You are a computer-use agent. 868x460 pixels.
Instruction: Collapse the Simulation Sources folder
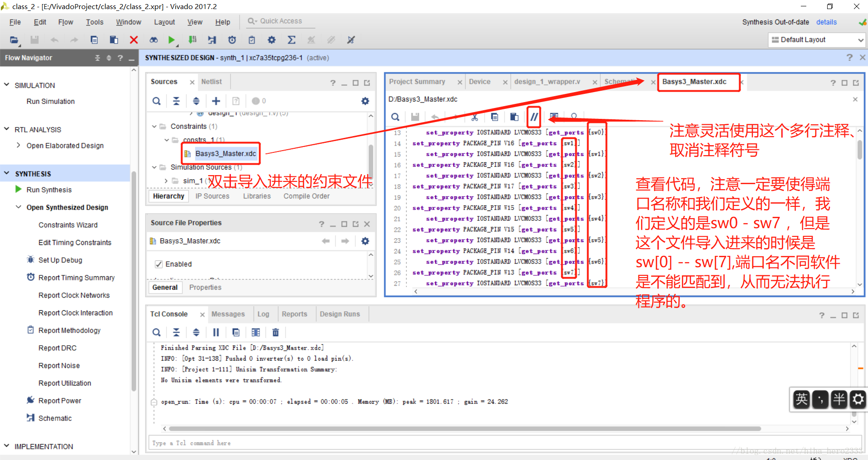click(154, 167)
